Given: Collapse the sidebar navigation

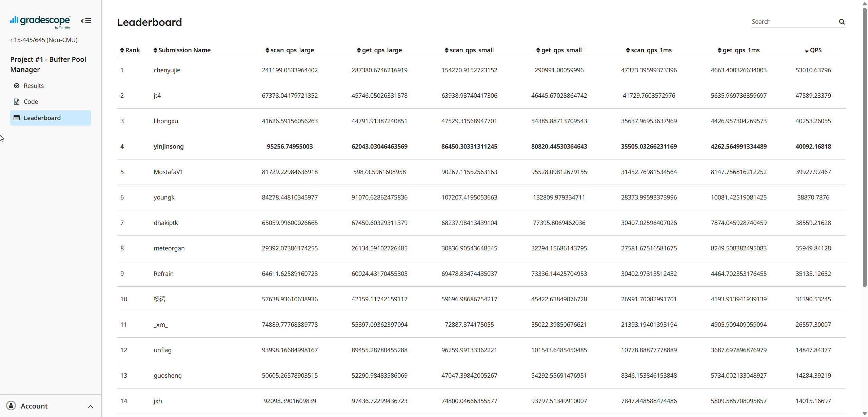Looking at the screenshot, I should [86, 20].
